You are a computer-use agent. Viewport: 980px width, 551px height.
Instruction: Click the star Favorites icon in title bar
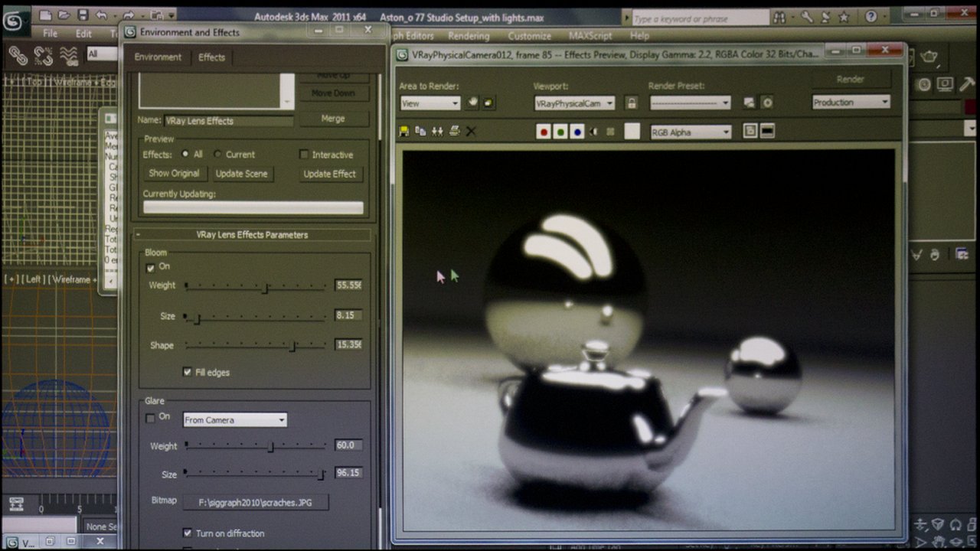coord(843,17)
